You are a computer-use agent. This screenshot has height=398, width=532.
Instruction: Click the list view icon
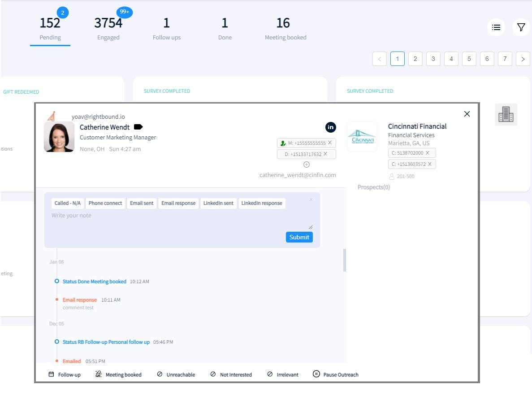496,27
